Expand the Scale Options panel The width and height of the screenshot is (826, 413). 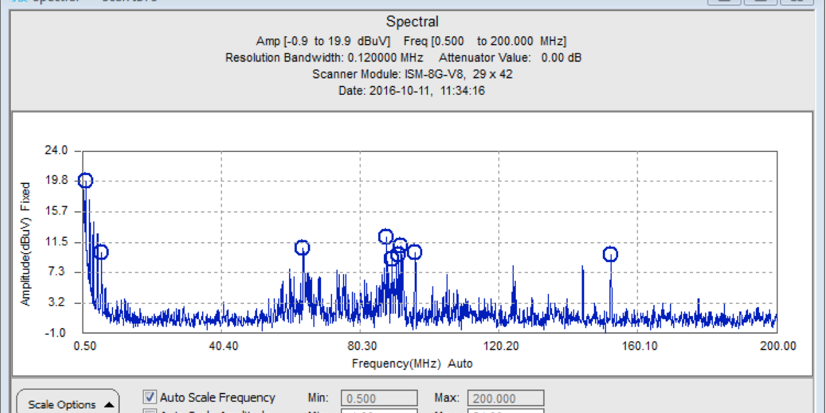(x=67, y=403)
